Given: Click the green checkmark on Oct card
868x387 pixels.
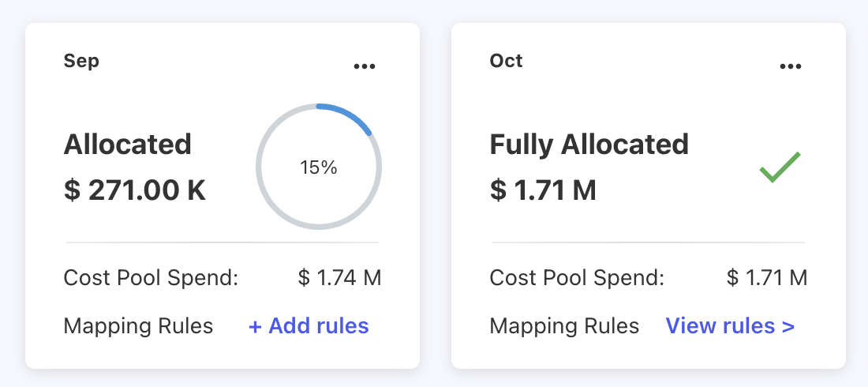Looking at the screenshot, I should click(x=780, y=167).
